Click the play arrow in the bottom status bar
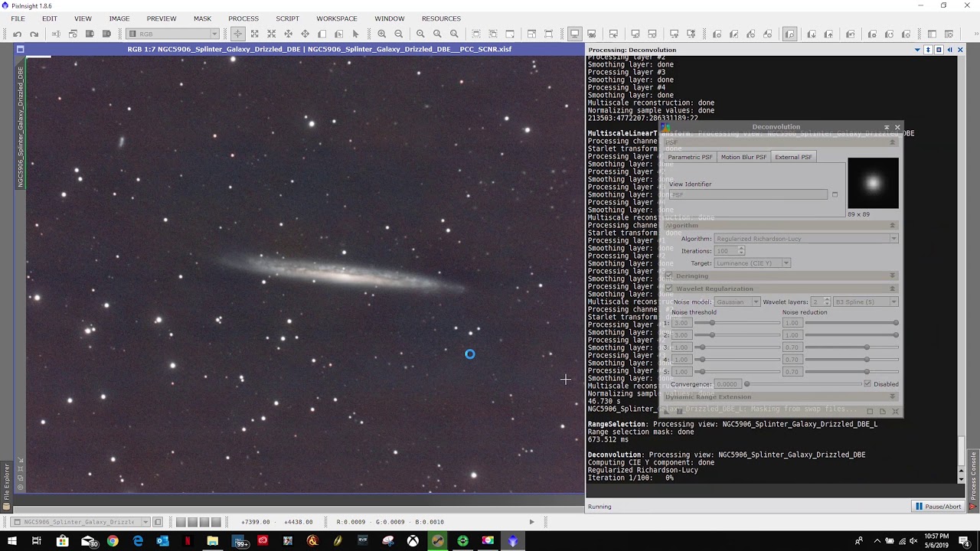This screenshot has height=551, width=980. pyautogui.click(x=531, y=522)
